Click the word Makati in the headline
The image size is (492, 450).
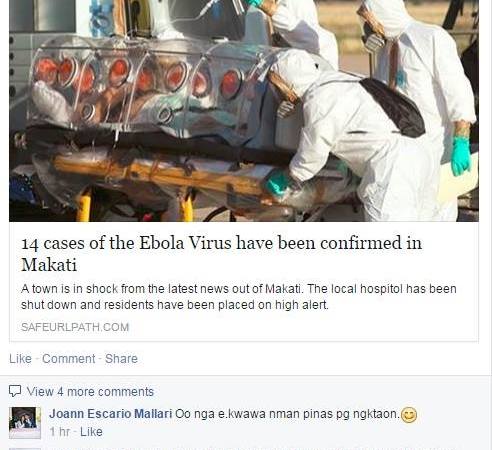click(49, 265)
